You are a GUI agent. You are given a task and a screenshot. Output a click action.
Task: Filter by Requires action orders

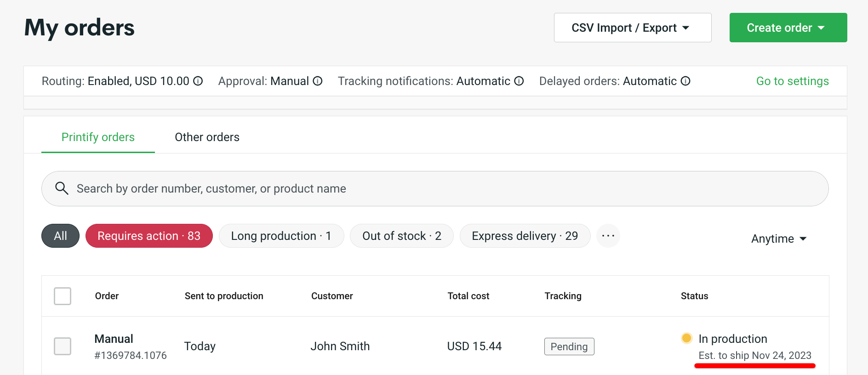[x=149, y=236]
